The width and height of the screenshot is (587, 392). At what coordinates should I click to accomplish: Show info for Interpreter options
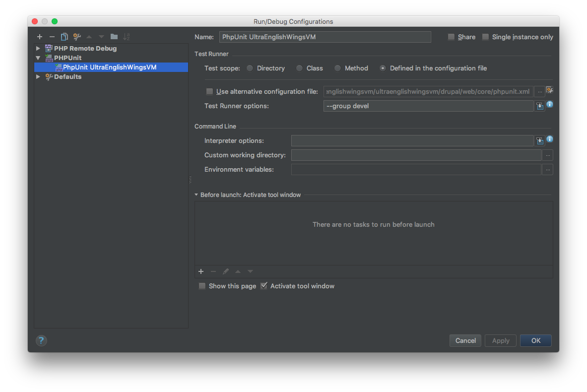click(x=550, y=139)
